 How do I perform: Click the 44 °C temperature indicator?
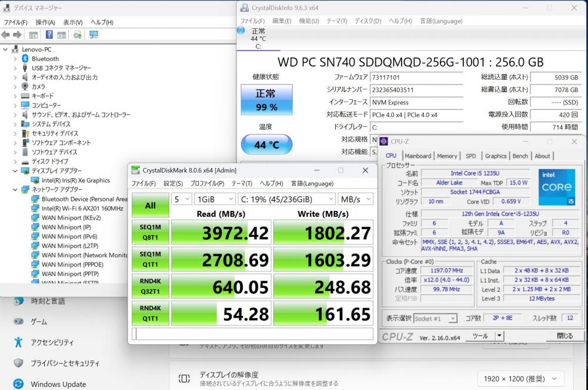266,144
